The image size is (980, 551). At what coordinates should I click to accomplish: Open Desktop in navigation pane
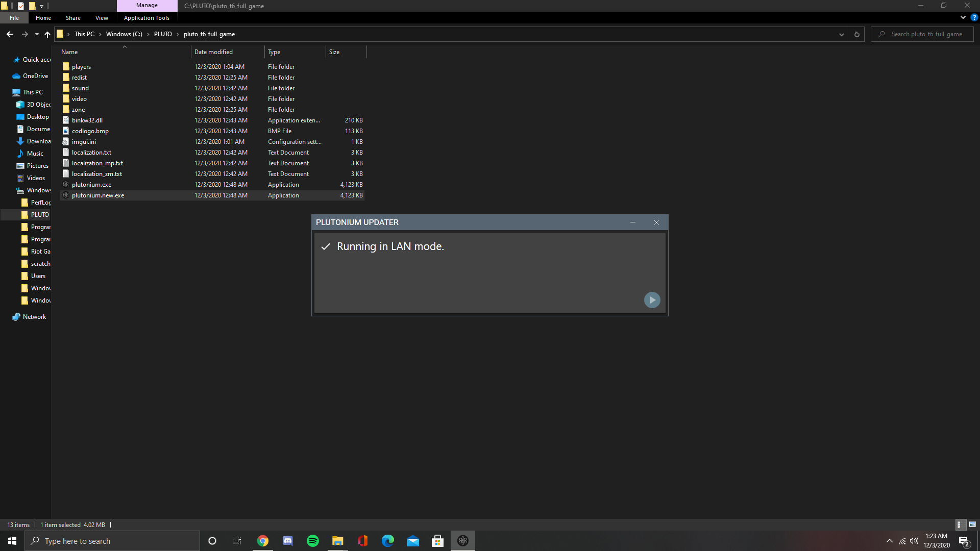click(x=33, y=117)
